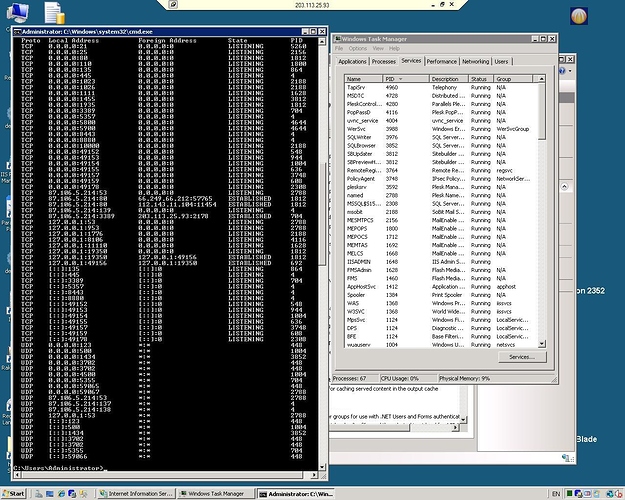This screenshot has width=625, height=500.
Task: Open the File menu in Task Manager
Action: 339,48
